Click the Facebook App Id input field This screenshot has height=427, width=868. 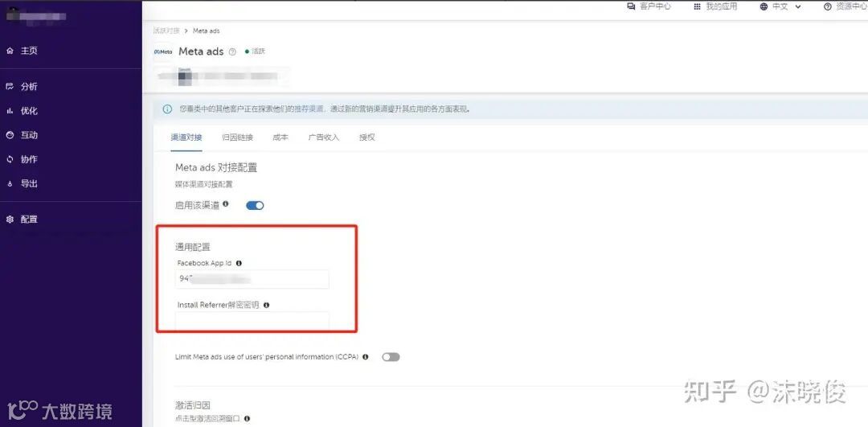tap(252, 279)
